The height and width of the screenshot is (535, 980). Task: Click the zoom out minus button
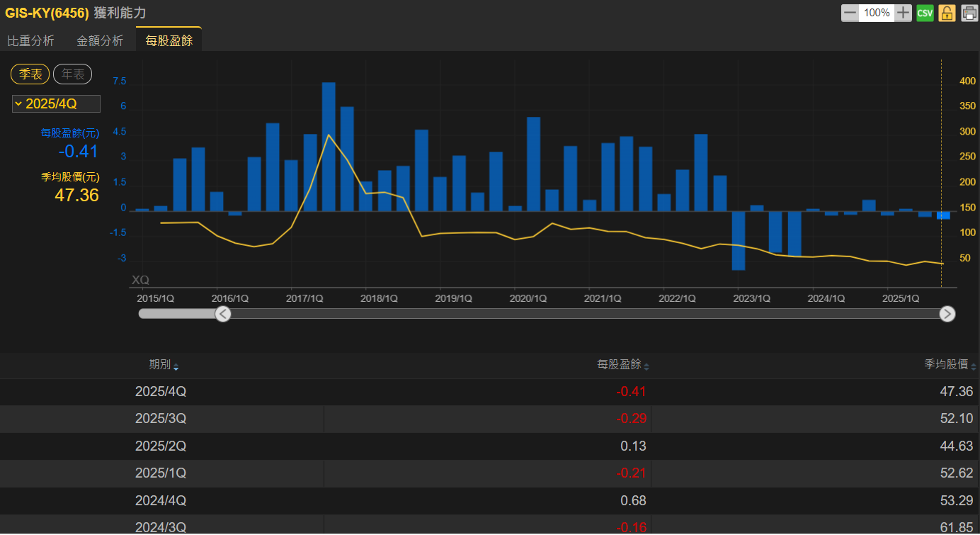click(x=850, y=13)
